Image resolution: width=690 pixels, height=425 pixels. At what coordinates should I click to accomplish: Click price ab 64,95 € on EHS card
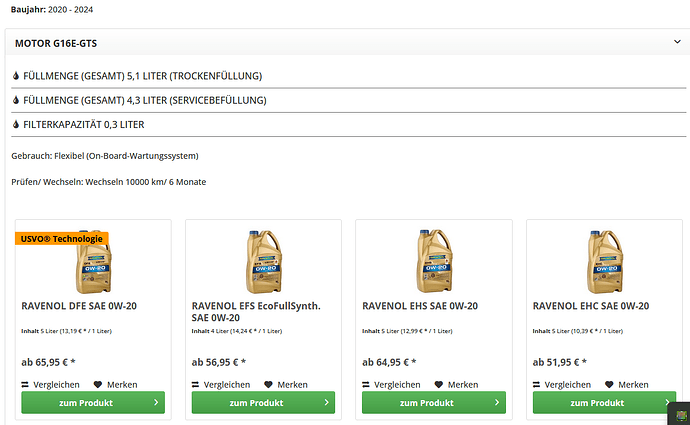(x=389, y=363)
